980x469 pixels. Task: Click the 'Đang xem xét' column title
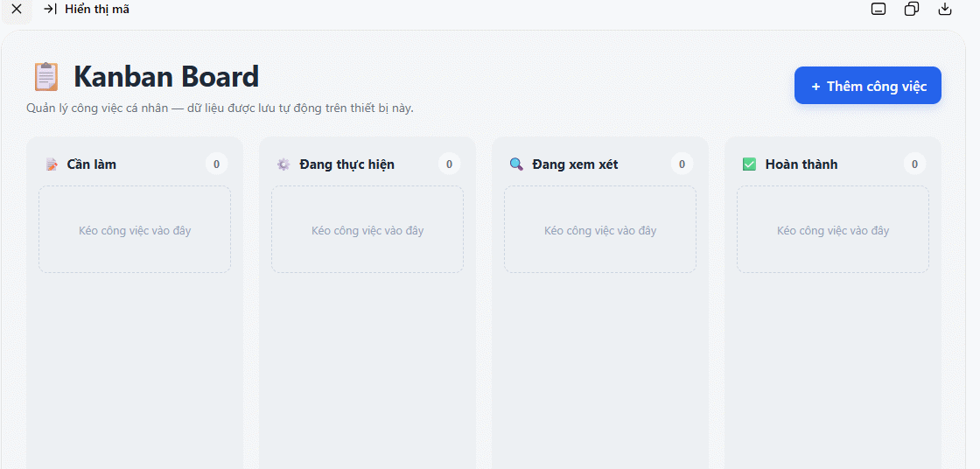coord(575,164)
